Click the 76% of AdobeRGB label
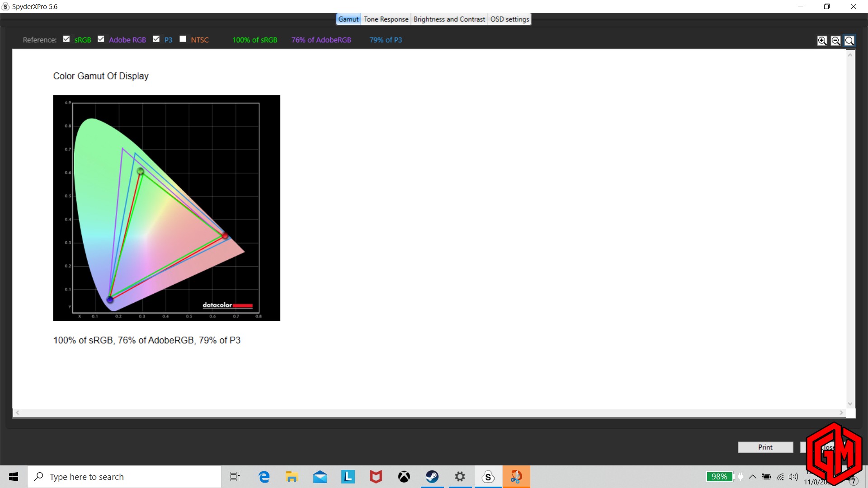This screenshot has height=488, width=868. [321, 40]
